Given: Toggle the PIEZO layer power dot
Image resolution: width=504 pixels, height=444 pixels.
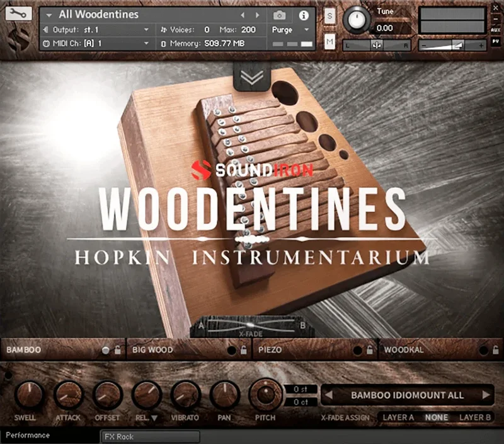Looking at the screenshot, I should click(357, 351).
